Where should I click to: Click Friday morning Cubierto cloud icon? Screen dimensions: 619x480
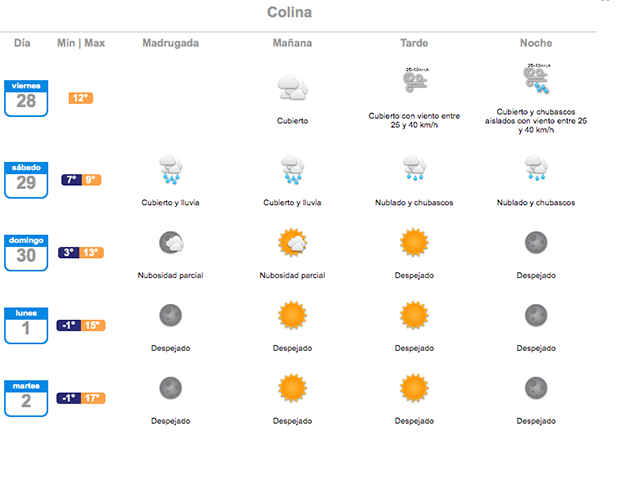point(293,87)
